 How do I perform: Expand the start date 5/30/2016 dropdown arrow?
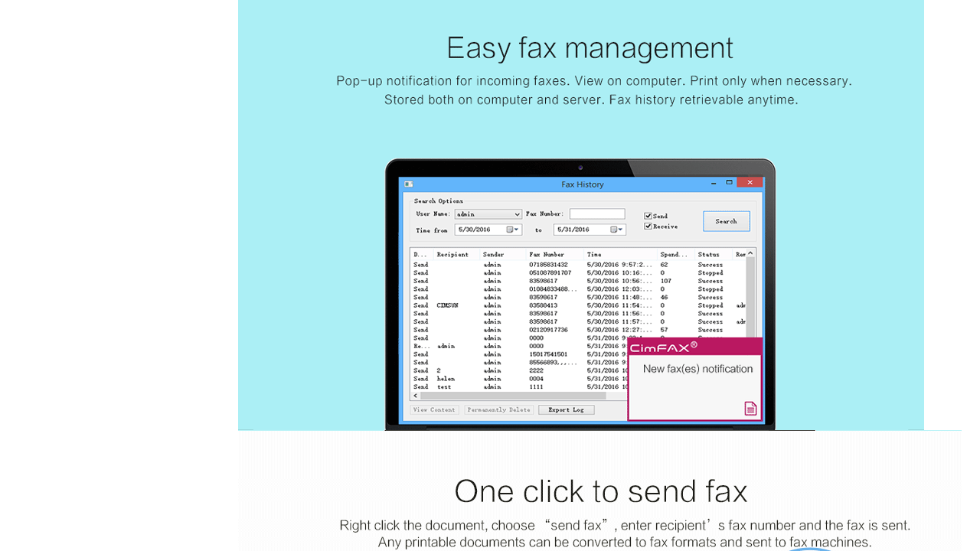click(517, 229)
